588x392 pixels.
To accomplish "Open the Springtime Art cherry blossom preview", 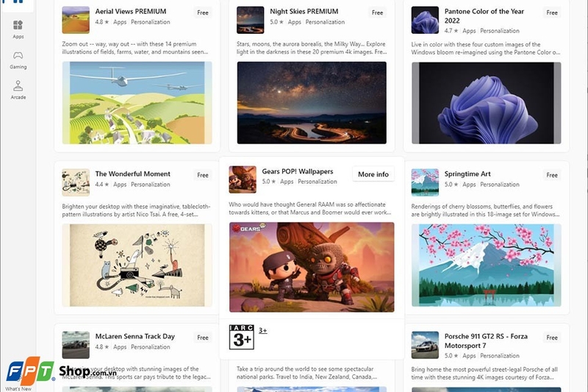I will click(486, 266).
